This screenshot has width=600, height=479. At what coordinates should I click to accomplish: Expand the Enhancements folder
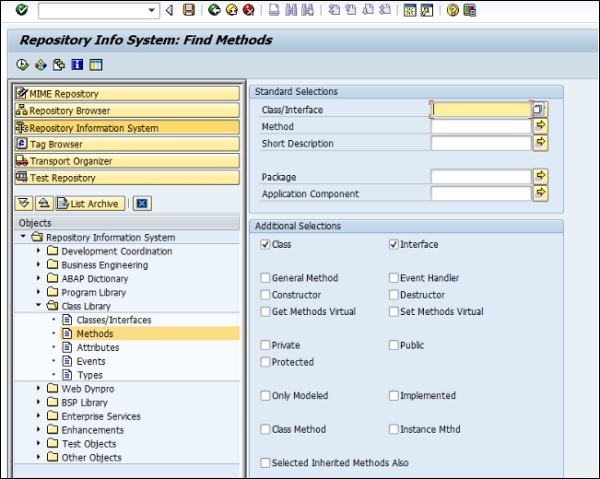tap(38, 430)
